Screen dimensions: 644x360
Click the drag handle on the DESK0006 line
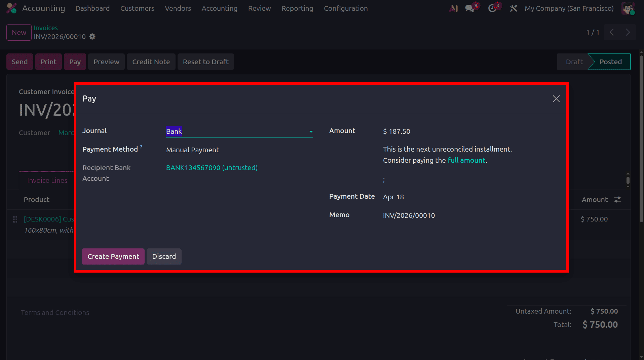point(15,219)
